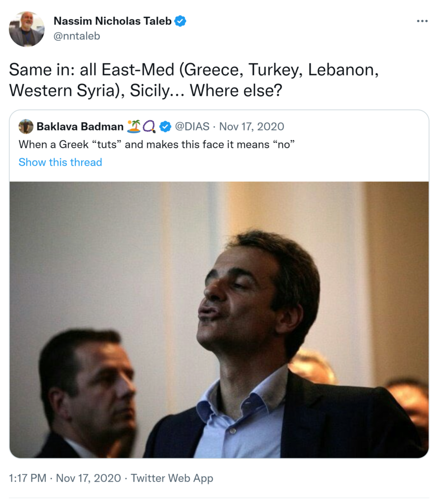
Task: Click the Twitter Web App source label
Action: coord(173,478)
